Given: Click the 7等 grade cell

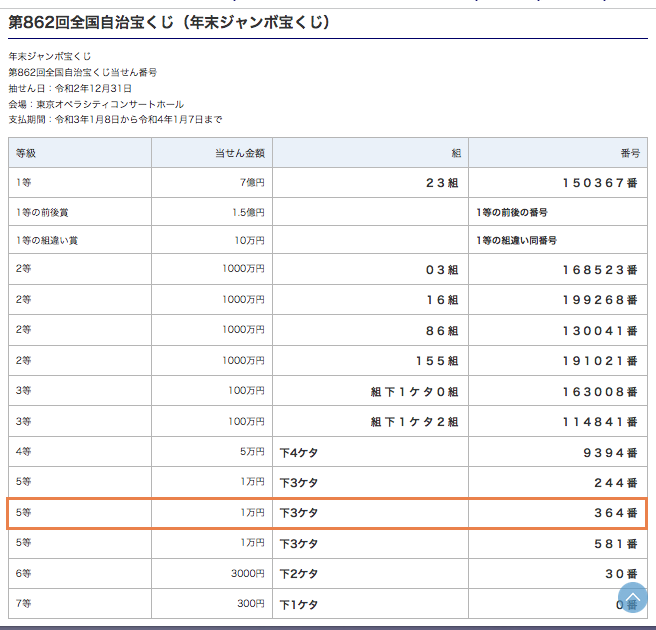Looking at the screenshot, I should pyautogui.click(x=80, y=604).
